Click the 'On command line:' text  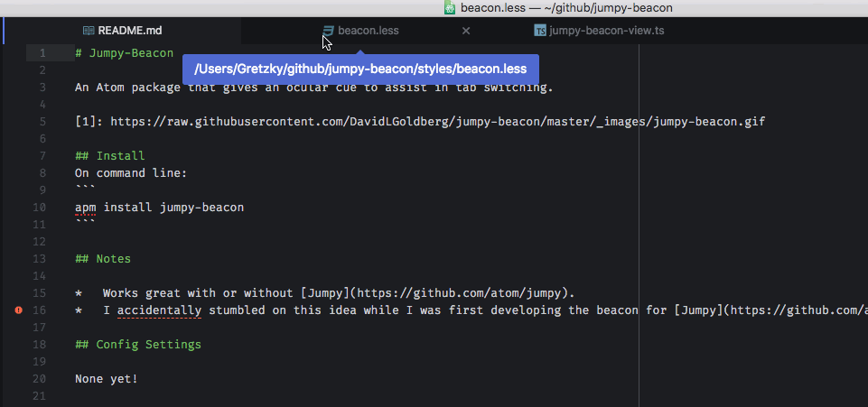[x=131, y=173]
